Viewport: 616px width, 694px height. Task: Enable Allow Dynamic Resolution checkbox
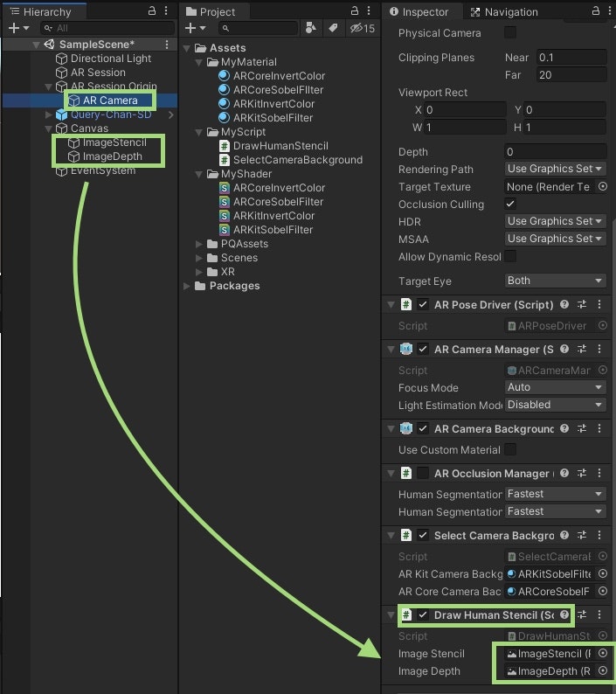tap(510, 256)
